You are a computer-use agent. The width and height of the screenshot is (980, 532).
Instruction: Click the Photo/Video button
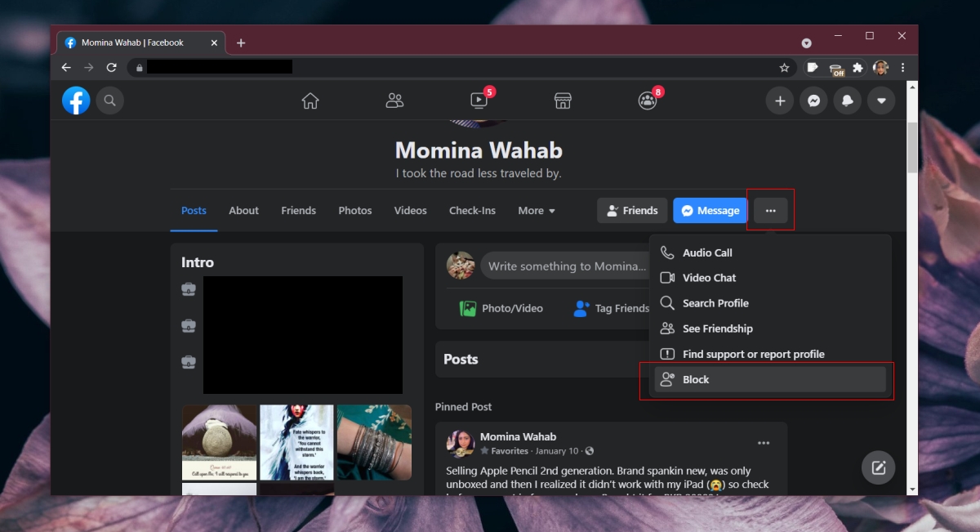click(x=501, y=308)
